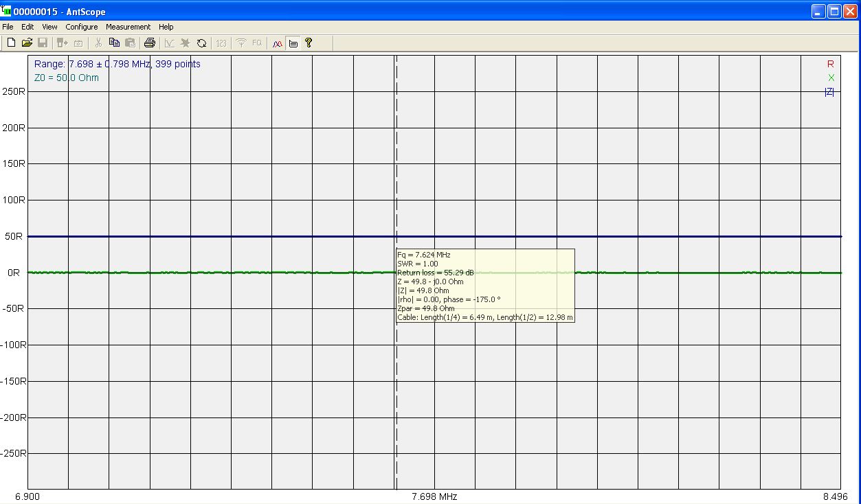Click the multi-curve graph icon
This screenshot has height=504, width=861.
pos(277,43)
